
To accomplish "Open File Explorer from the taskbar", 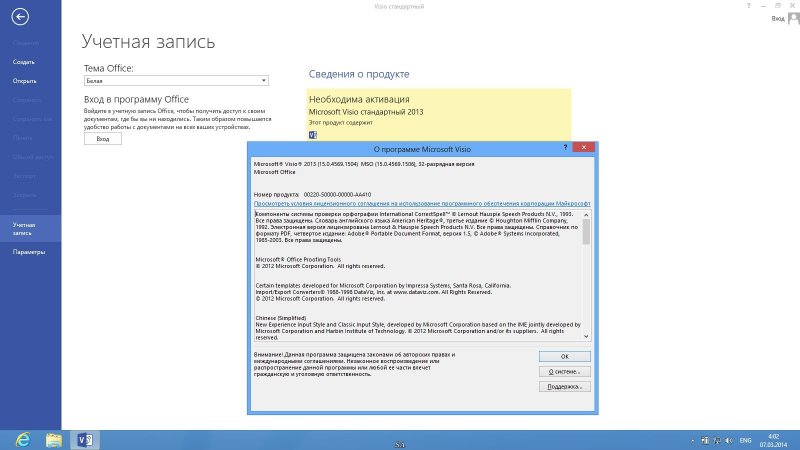I will coord(54,440).
